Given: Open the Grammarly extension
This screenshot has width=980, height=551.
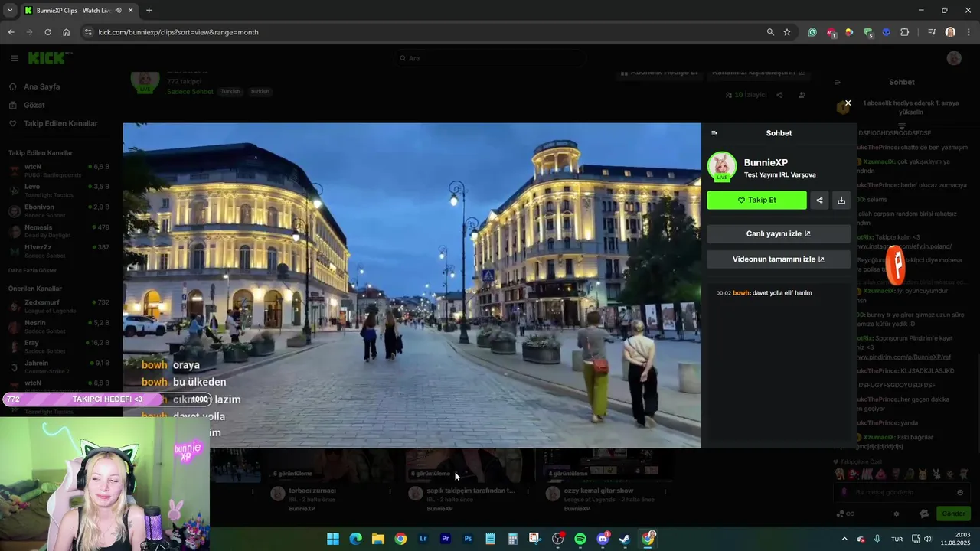Looking at the screenshot, I should (x=812, y=32).
